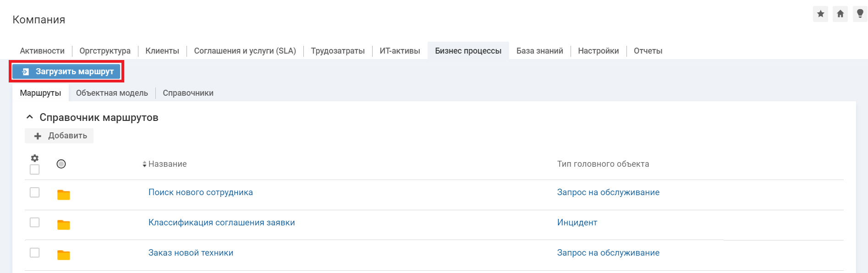The height and width of the screenshot is (273, 868).
Task: Click the circle status column icon
Action: (61, 164)
